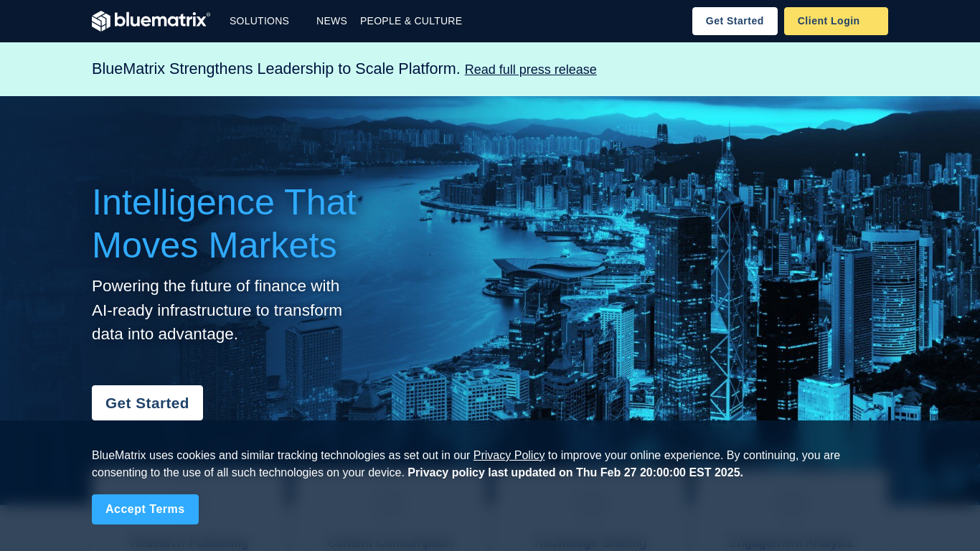Open the News page
The width and height of the screenshot is (980, 551).
click(331, 21)
